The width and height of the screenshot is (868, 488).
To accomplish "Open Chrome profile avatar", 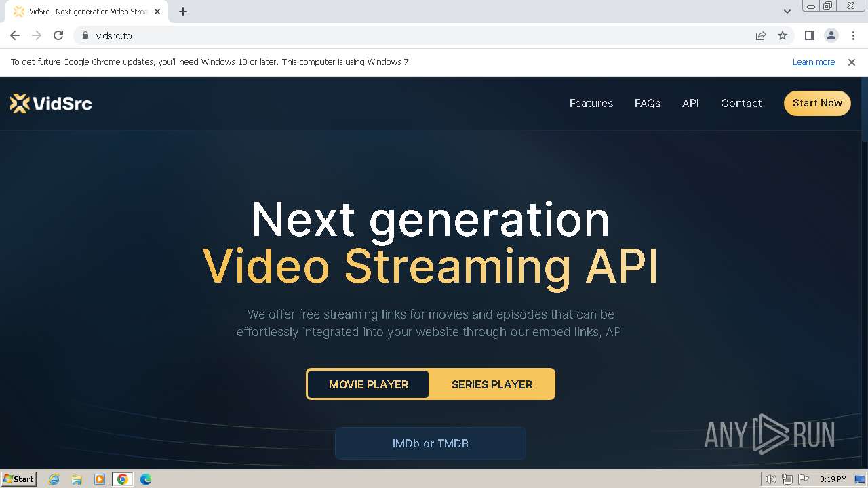I will click(831, 35).
